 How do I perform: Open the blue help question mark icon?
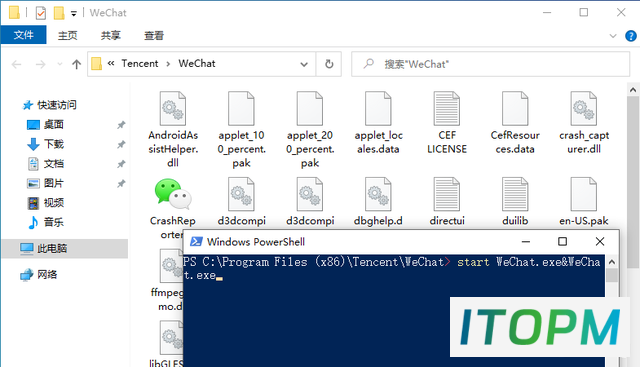click(x=631, y=36)
